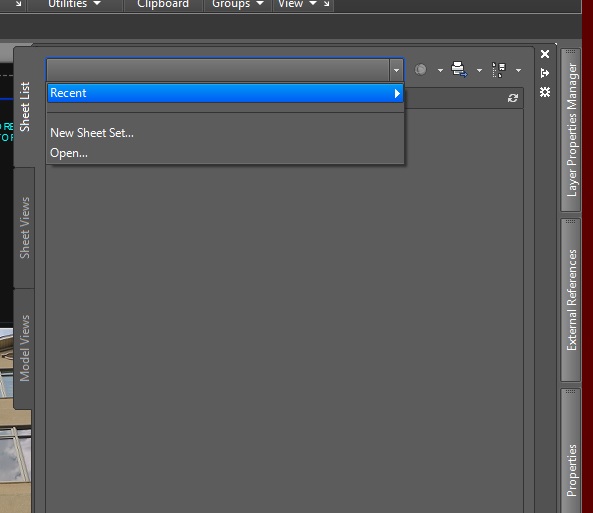Screen dimensions: 593x513
Task: Choose New Sheet Set... option
Action: 92,133
